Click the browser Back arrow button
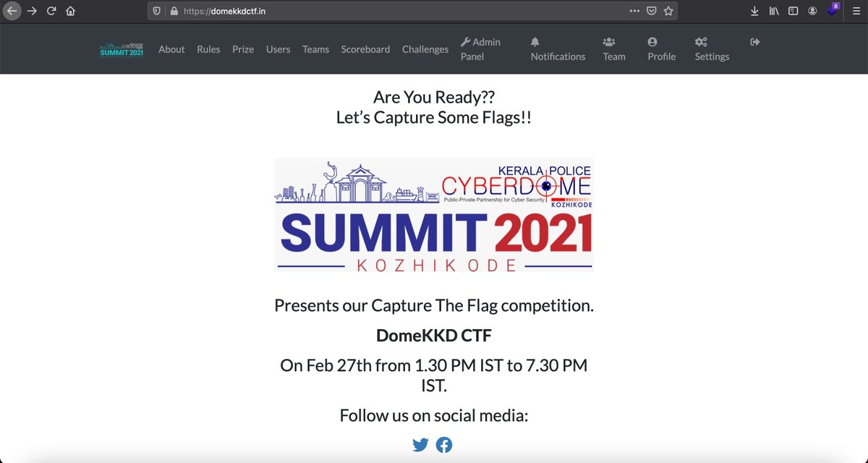868x463 pixels. [x=12, y=11]
